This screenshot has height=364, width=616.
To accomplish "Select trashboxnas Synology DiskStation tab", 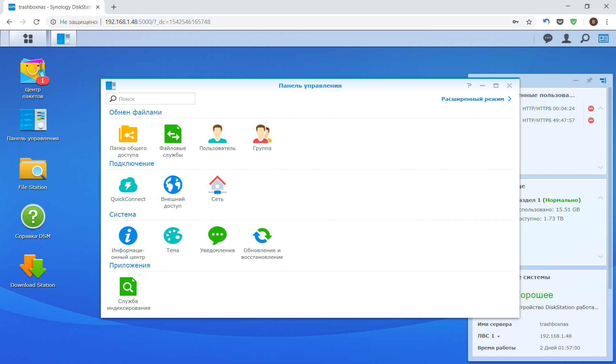I will pos(54,7).
